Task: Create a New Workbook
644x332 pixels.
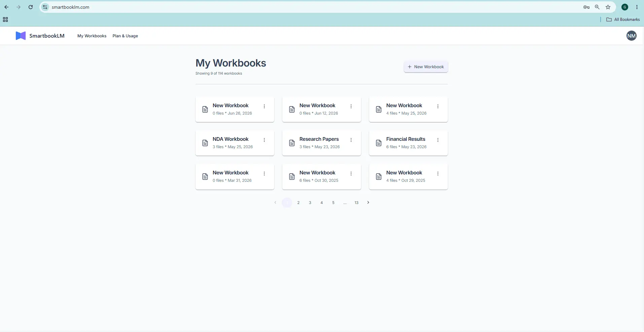Action: [x=426, y=67]
